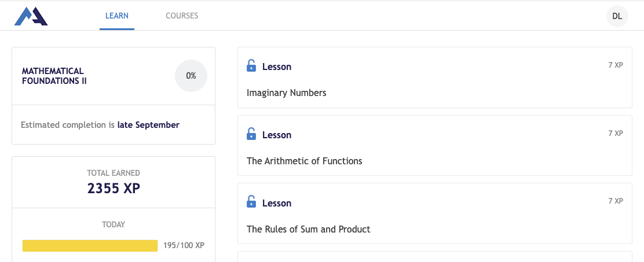Click the yellow daily XP progress bar
Viewport: 644px width, 262px height.
coord(90,246)
